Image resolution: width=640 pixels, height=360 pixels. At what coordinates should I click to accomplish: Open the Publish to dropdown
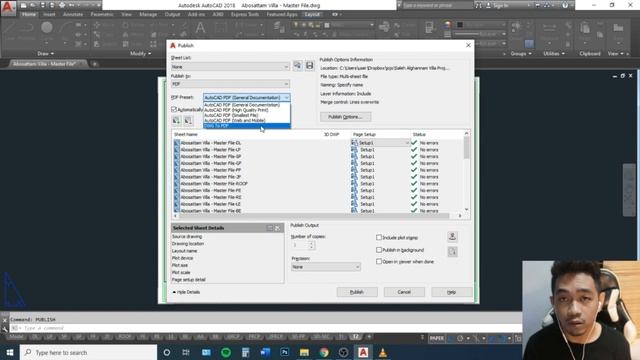(230, 84)
